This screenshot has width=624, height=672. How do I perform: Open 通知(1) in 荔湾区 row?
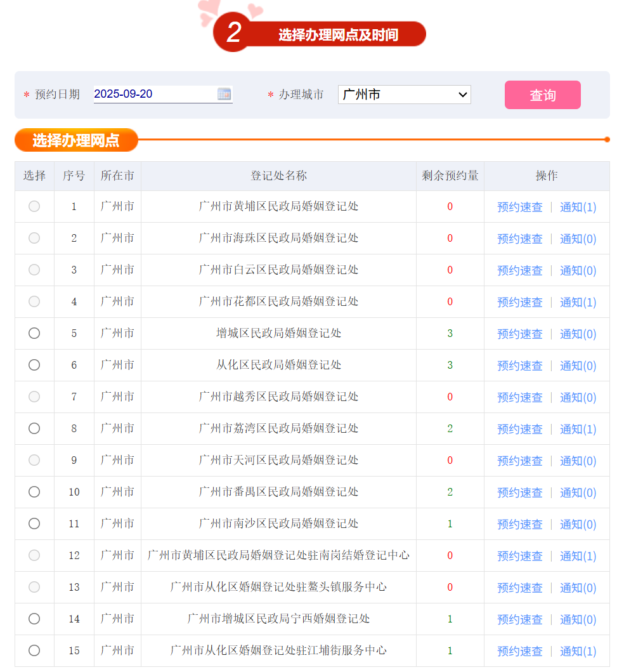pyautogui.click(x=578, y=429)
